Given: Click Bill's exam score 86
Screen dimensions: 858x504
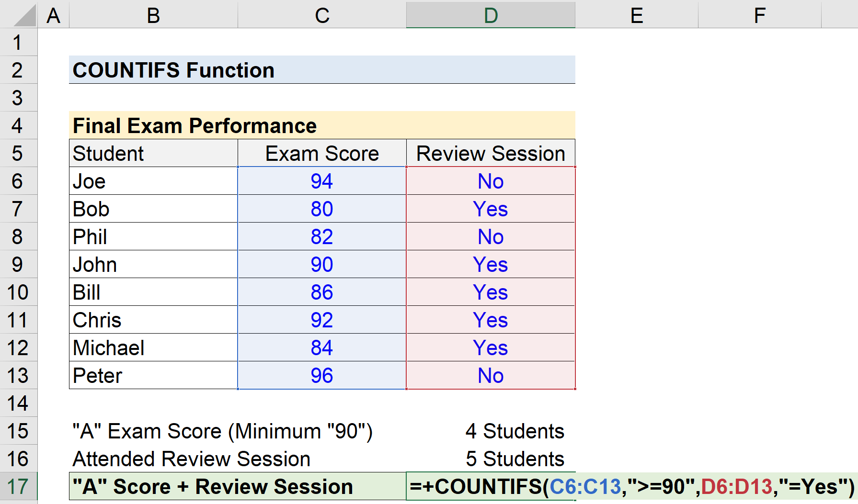Looking at the screenshot, I should pos(322,292).
